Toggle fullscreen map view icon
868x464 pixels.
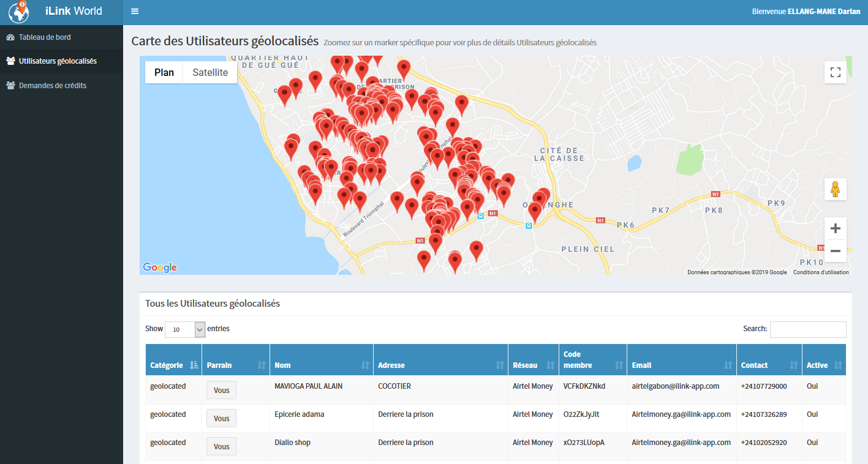[x=835, y=73]
